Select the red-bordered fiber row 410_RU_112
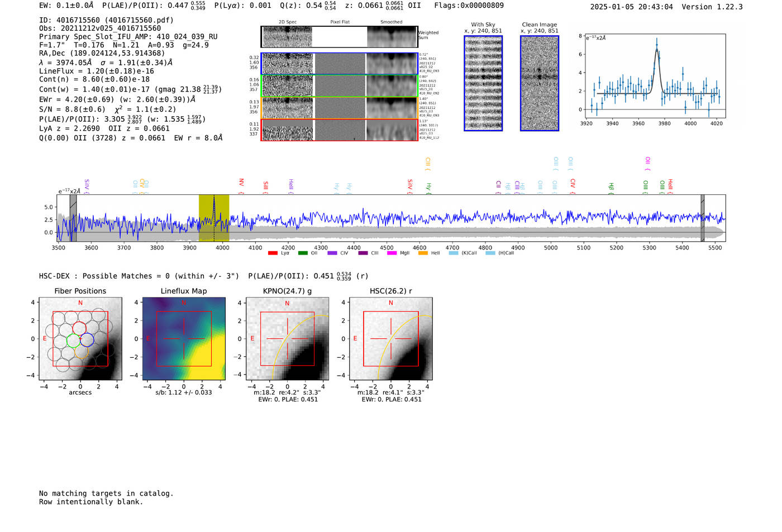The image size is (782, 532). click(339, 130)
